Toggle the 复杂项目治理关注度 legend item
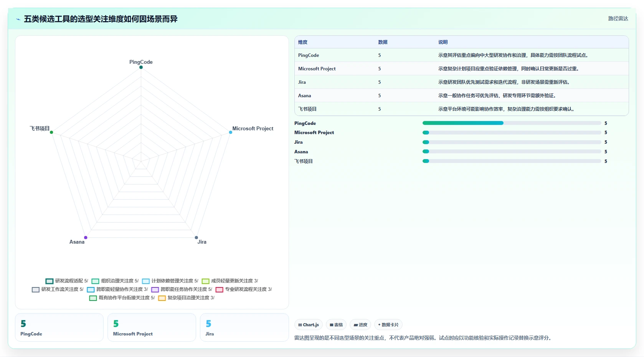This screenshot has height=357, width=644. pos(187,298)
